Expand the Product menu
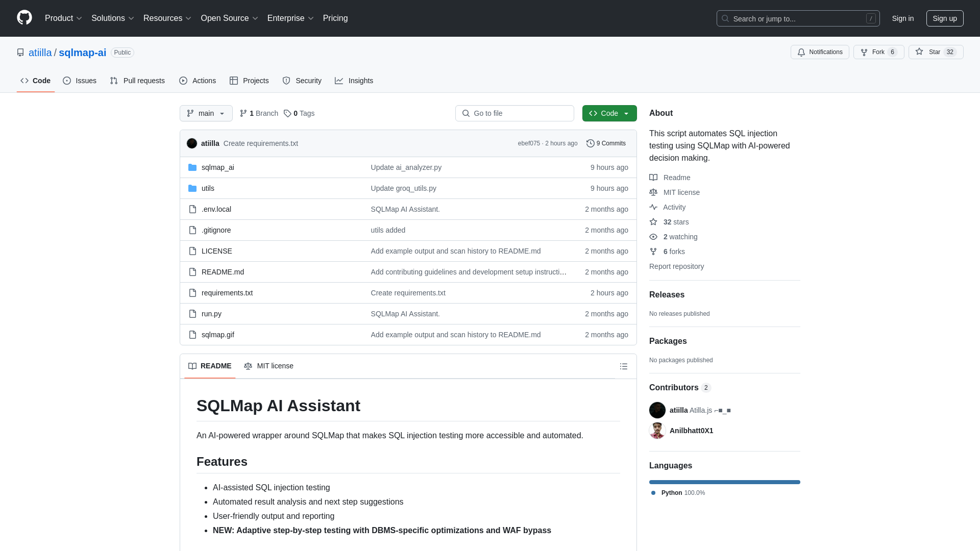The image size is (980, 551). (63, 18)
